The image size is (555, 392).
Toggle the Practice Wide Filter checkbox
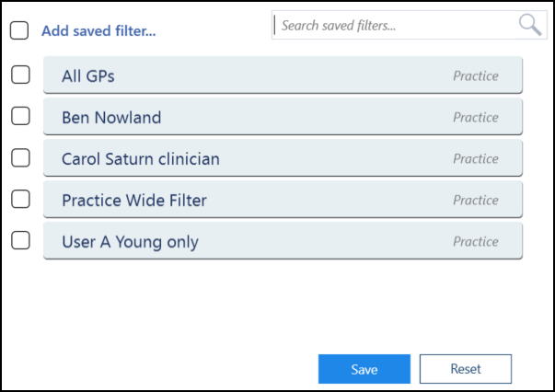pos(20,199)
